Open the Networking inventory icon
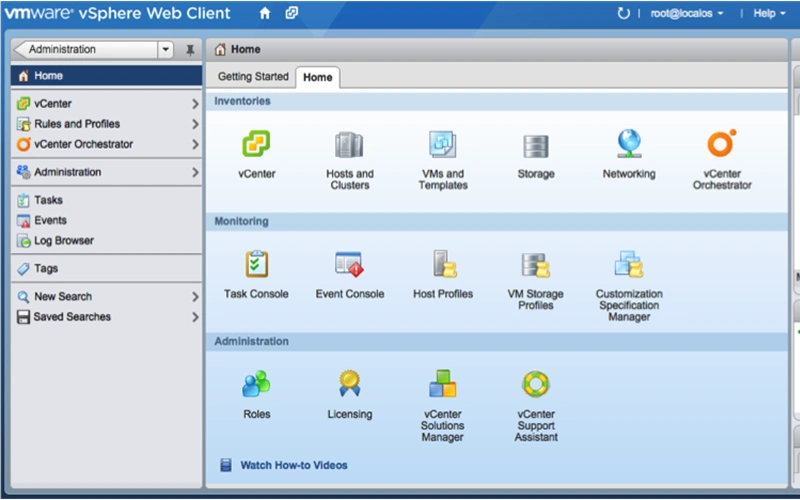800x500 pixels. coord(629,143)
